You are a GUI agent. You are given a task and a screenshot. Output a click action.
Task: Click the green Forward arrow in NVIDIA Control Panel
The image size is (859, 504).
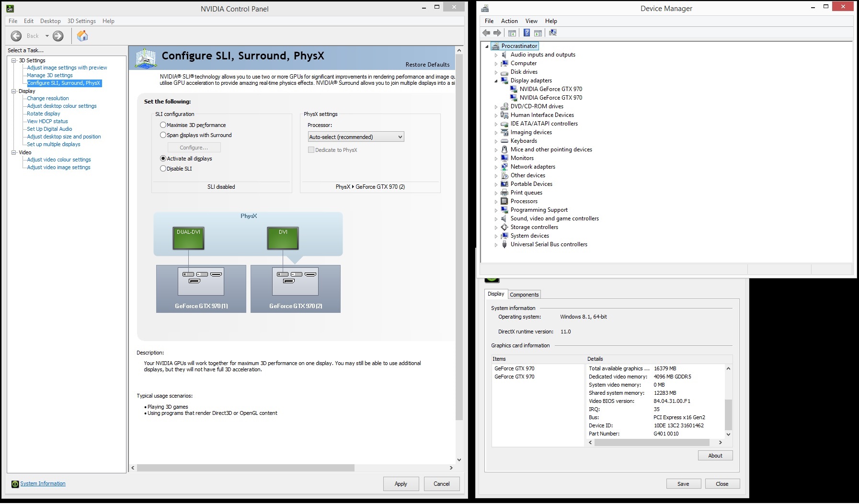[58, 36]
